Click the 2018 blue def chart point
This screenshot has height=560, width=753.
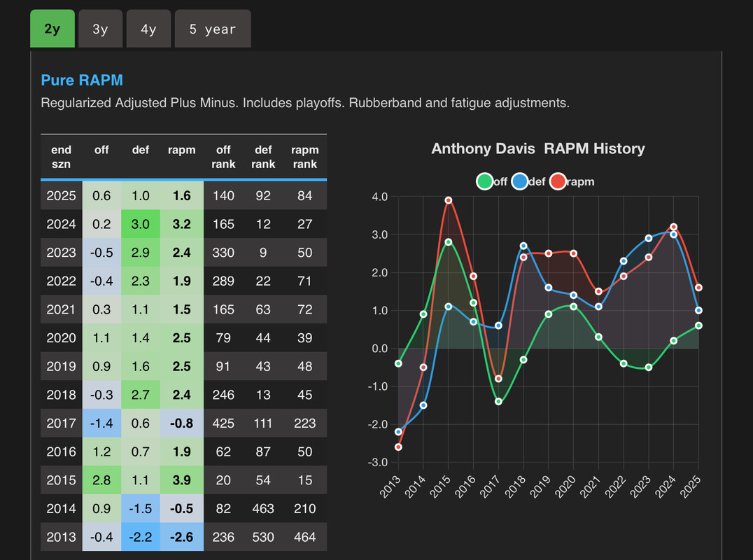523,246
